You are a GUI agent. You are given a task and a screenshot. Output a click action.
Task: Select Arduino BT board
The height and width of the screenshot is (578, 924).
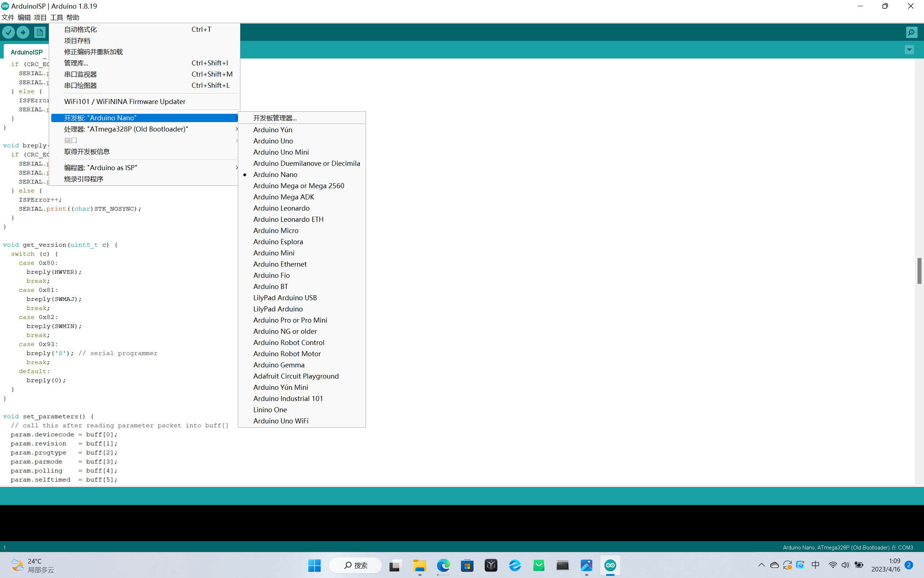point(302,286)
